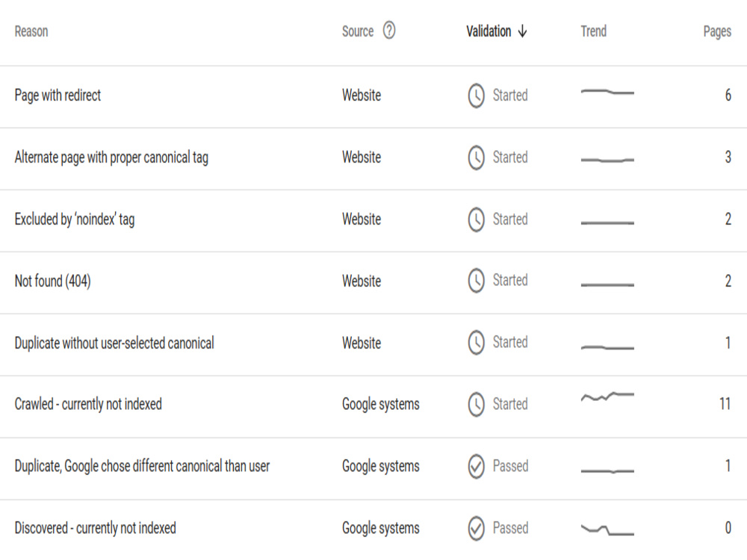Image resolution: width=747 pixels, height=560 pixels.
Task: Click the clock icon for Excluded by 'noindex' tag
Action: tap(476, 219)
